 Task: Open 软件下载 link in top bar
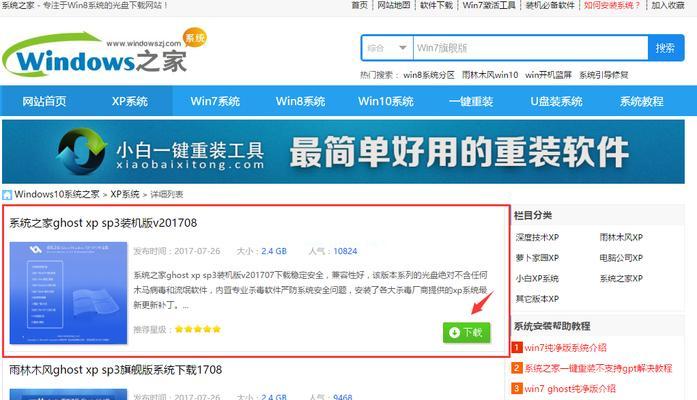click(x=436, y=5)
